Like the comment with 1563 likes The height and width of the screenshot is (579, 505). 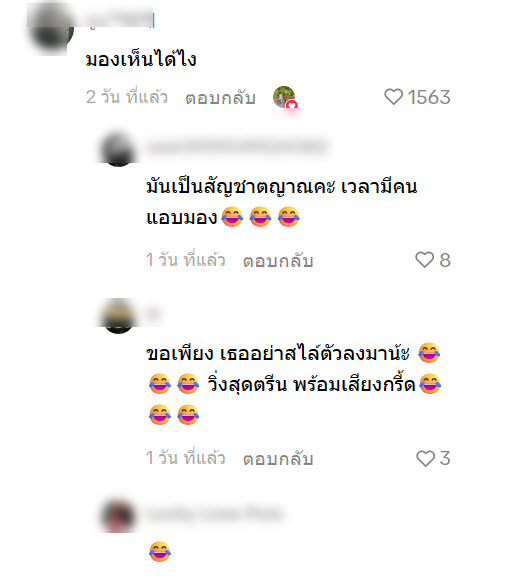pos(393,97)
